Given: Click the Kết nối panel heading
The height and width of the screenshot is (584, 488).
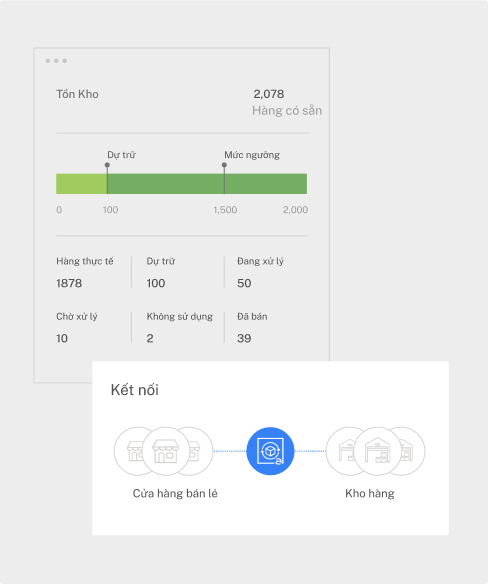Looking at the screenshot, I should coord(134,390).
